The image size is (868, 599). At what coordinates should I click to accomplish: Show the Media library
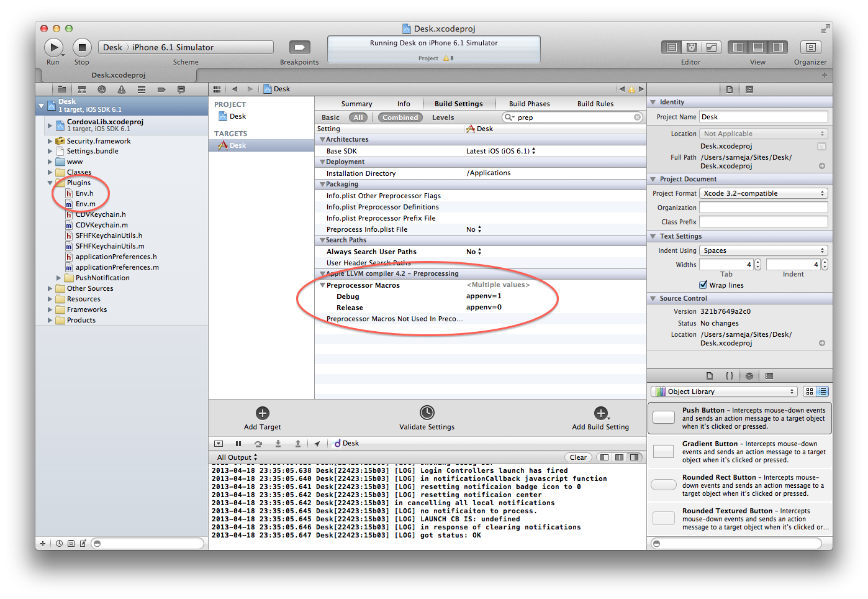pyautogui.click(x=769, y=376)
